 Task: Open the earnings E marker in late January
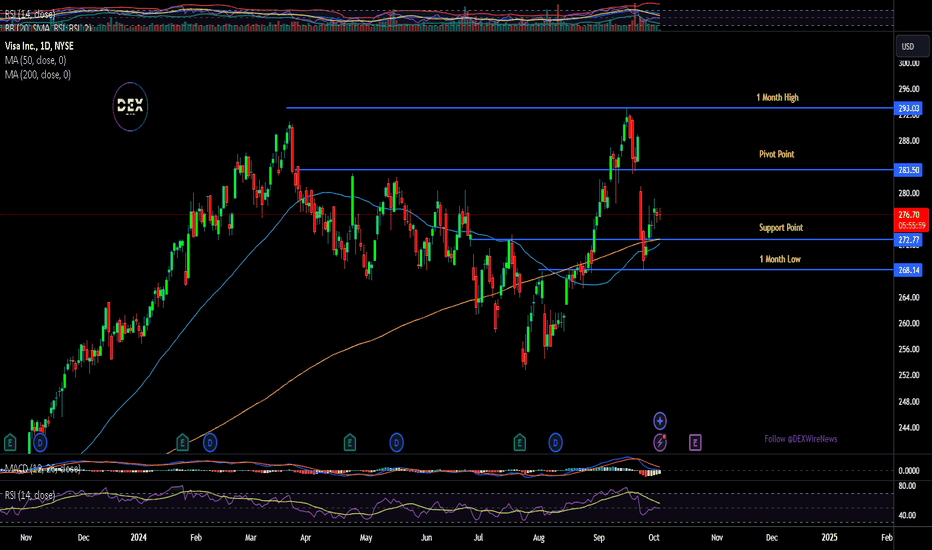182,442
